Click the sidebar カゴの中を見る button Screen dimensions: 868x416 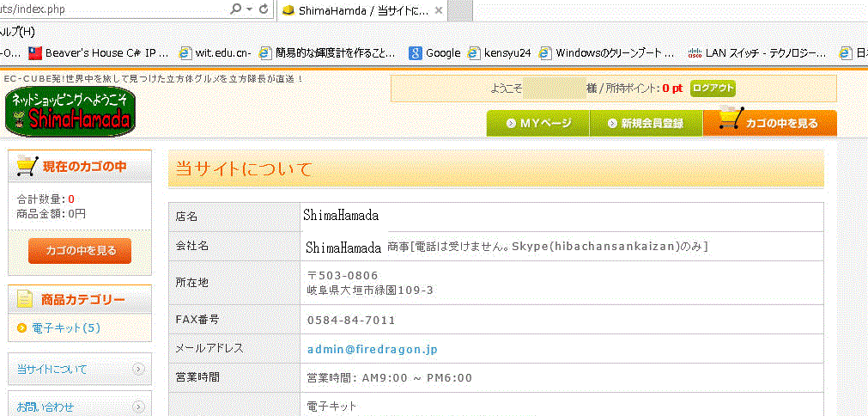pos(80,251)
